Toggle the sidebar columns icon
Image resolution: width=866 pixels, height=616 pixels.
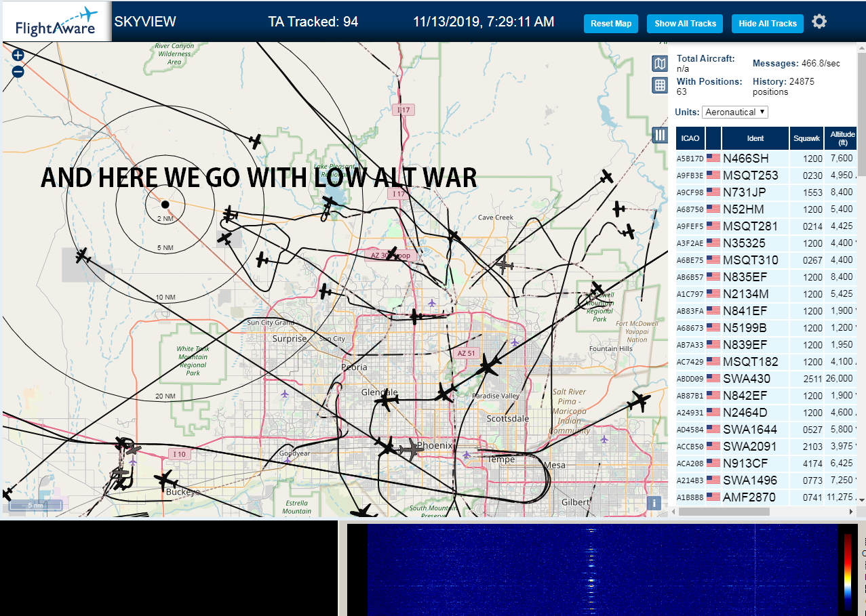coord(660,135)
